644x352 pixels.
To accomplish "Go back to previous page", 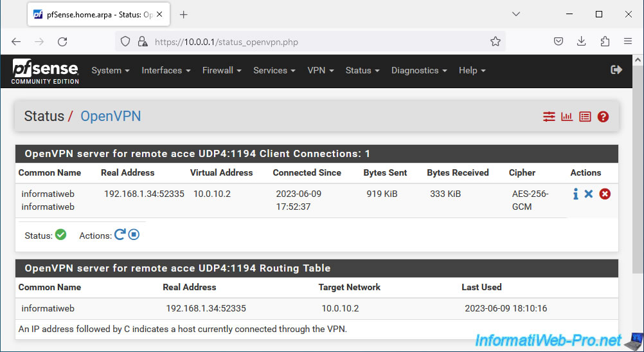I will click(x=16, y=42).
